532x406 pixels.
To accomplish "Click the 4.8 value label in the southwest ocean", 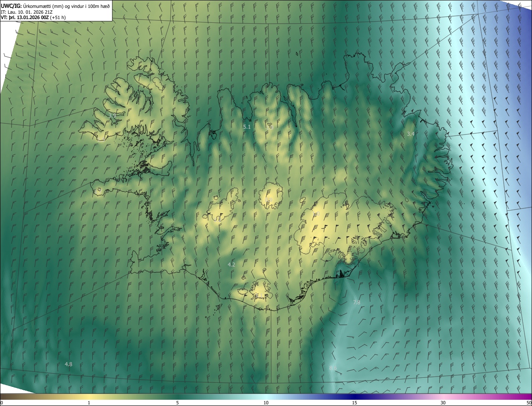I will [x=69, y=364].
